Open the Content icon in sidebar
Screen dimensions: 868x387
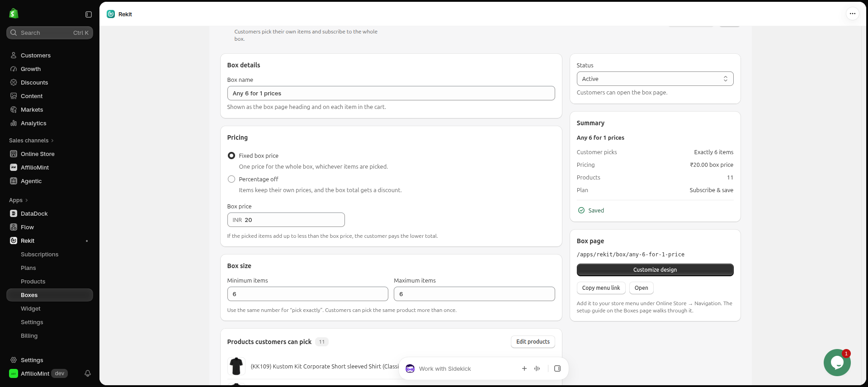(14, 96)
